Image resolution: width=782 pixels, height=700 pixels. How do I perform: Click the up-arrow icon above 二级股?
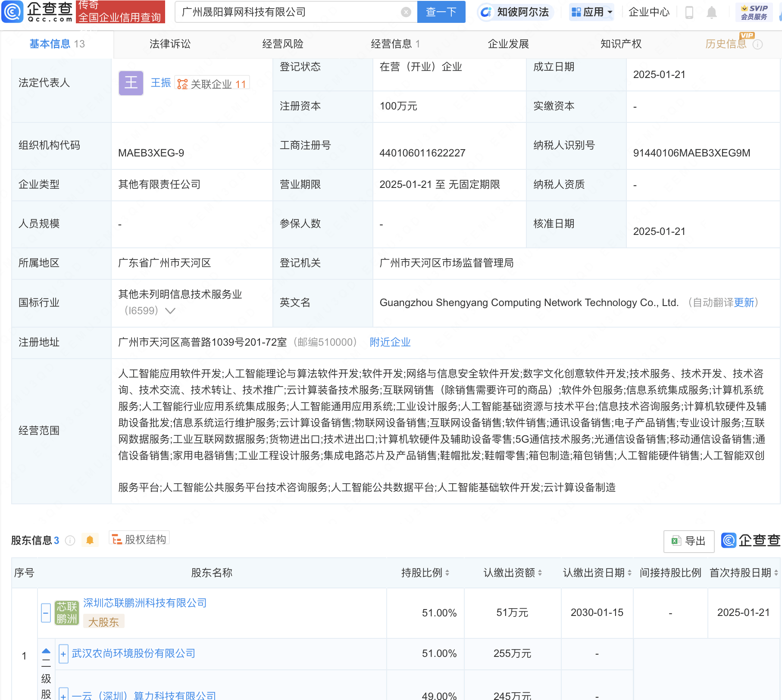(46, 651)
